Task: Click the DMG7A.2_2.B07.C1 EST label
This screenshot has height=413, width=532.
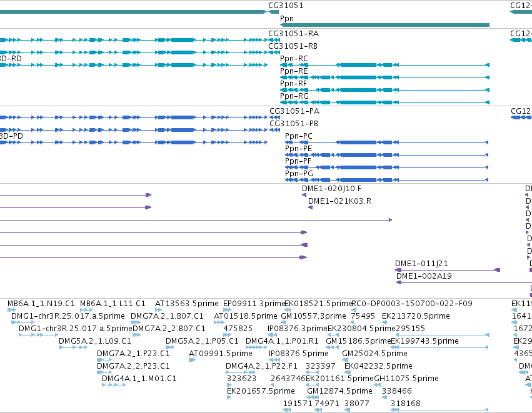Action: pyautogui.click(x=169, y=329)
